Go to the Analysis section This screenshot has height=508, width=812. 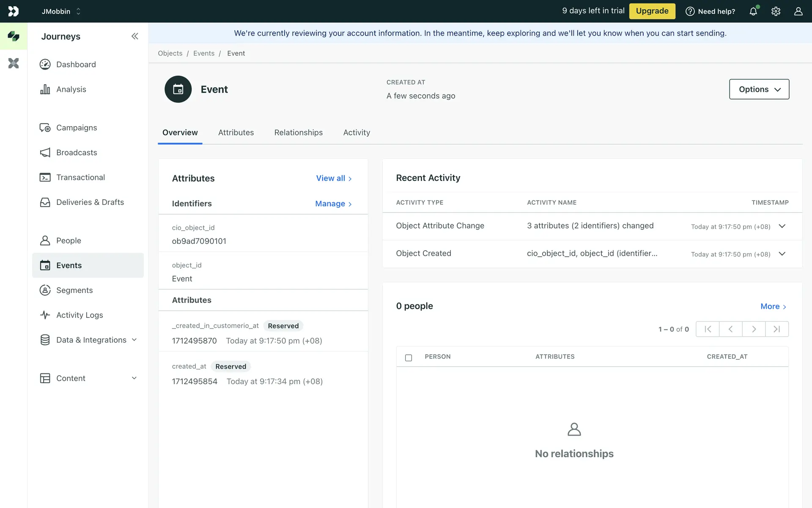click(71, 89)
